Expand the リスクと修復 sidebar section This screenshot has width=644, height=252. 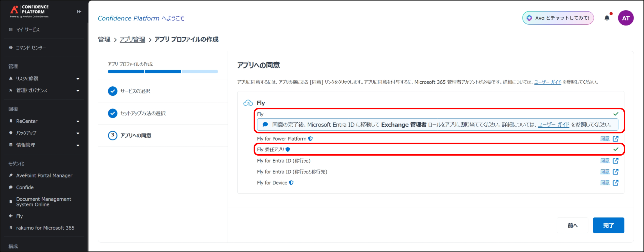78,79
